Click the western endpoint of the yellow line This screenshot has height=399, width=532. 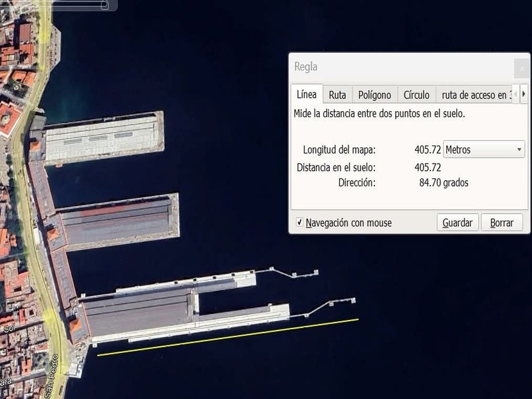tap(98, 355)
